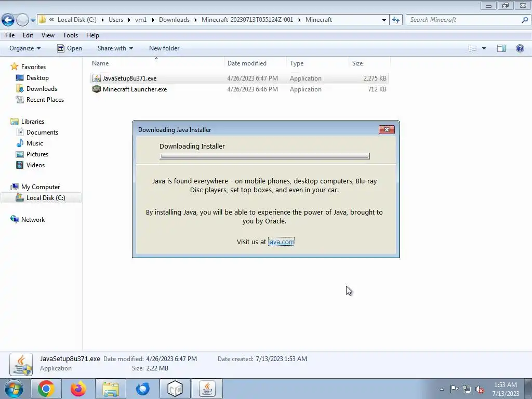Open the Music library
Viewport: 532px width, 399px height.
pyautogui.click(x=35, y=143)
